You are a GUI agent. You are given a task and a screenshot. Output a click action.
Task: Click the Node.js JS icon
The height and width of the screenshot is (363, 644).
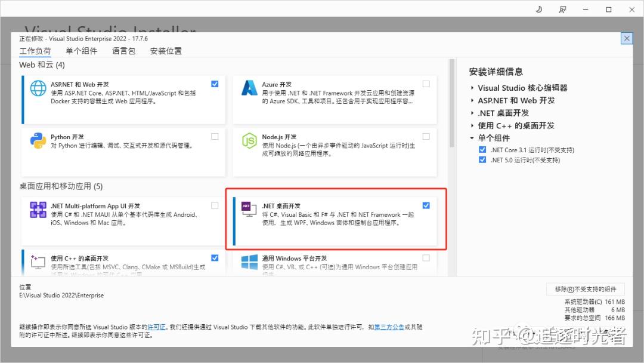pos(249,140)
